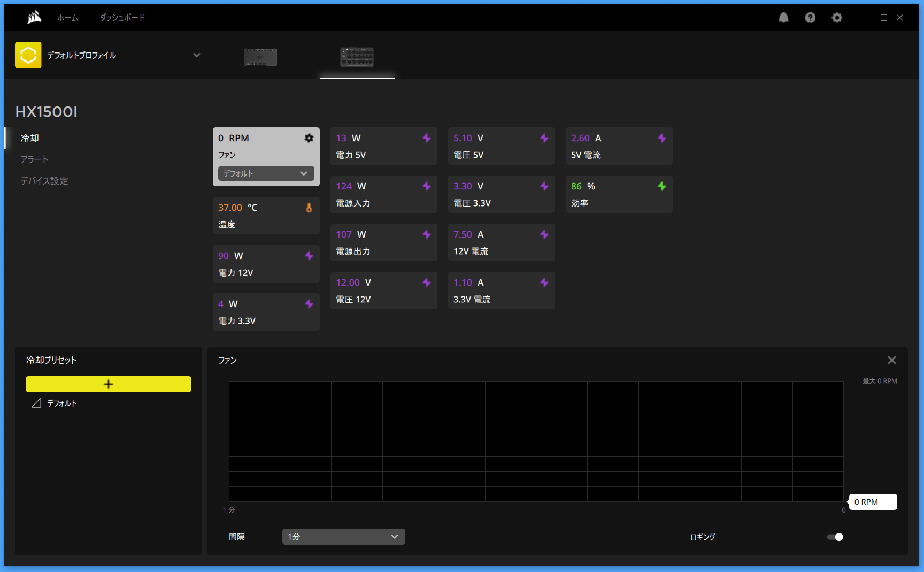Select the デフォルト cooling preset

point(62,403)
